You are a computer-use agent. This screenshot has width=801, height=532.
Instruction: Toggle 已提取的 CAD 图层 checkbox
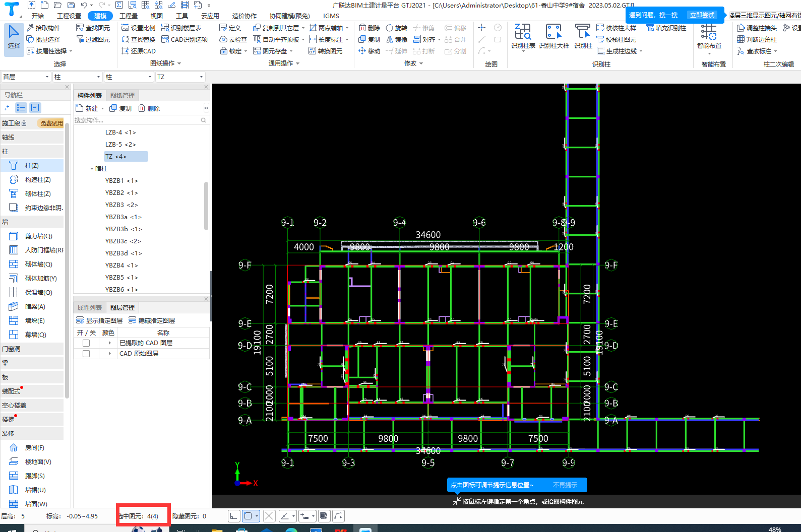[86, 343]
